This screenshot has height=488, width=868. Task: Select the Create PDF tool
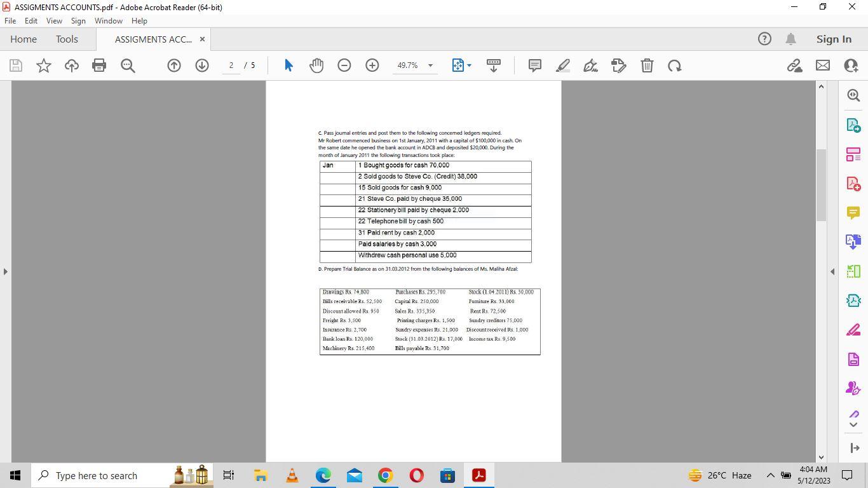tap(853, 184)
